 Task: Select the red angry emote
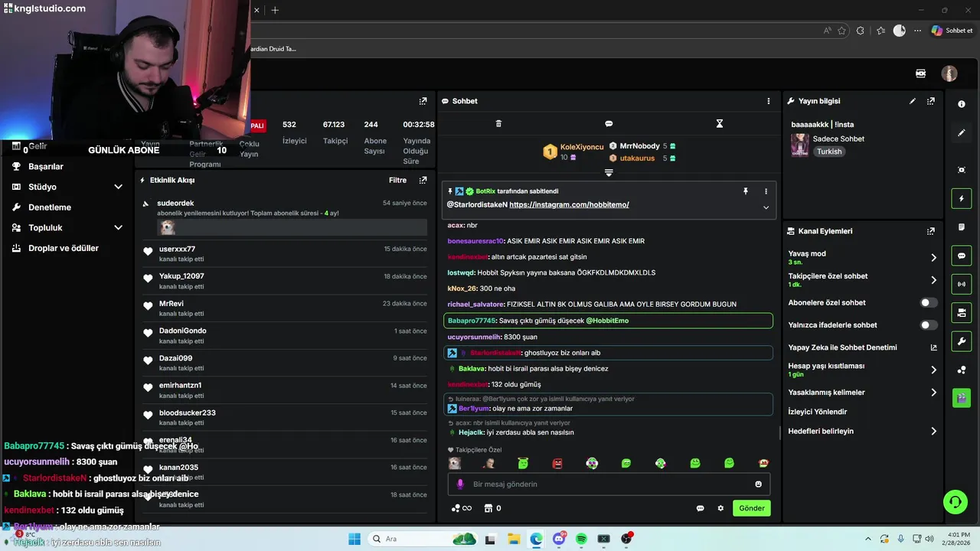tap(557, 463)
